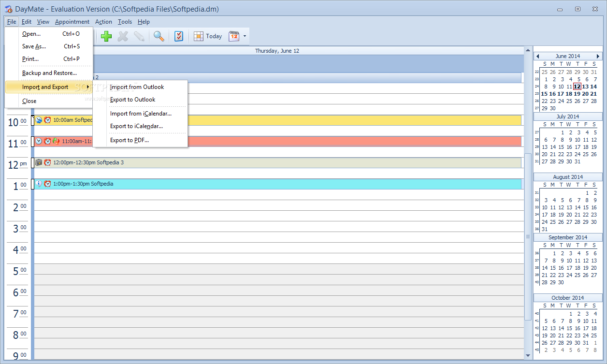Go to previous month in mini calendar

click(538, 56)
